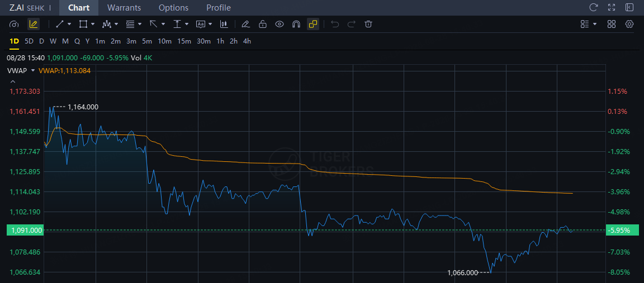Click the four-square grid layout icon
This screenshot has height=283, width=644.
(612, 24)
